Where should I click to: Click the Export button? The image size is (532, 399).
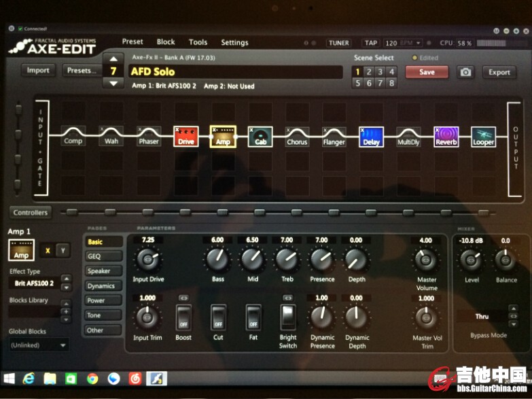(x=499, y=72)
